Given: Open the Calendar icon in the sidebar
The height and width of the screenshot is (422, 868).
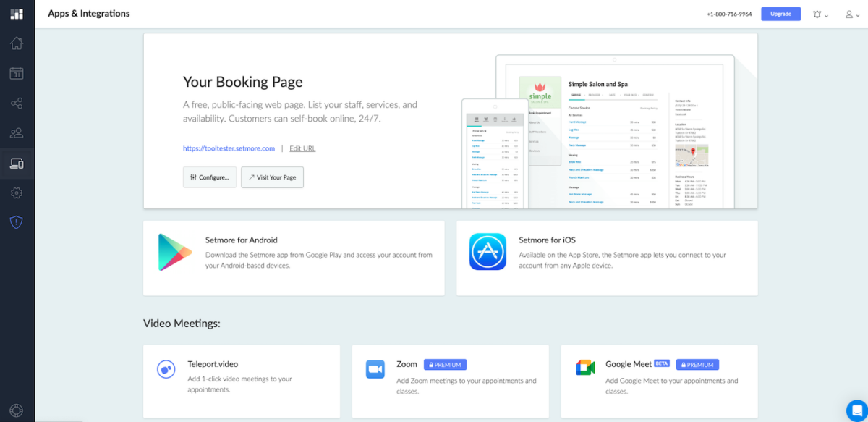Looking at the screenshot, I should tap(17, 73).
